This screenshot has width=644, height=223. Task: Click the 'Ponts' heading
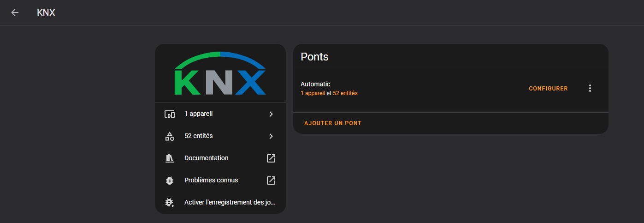click(x=314, y=57)
